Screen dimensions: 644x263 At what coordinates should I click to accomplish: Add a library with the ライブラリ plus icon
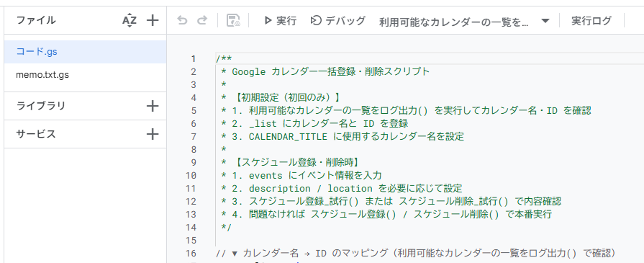(153, 106)
